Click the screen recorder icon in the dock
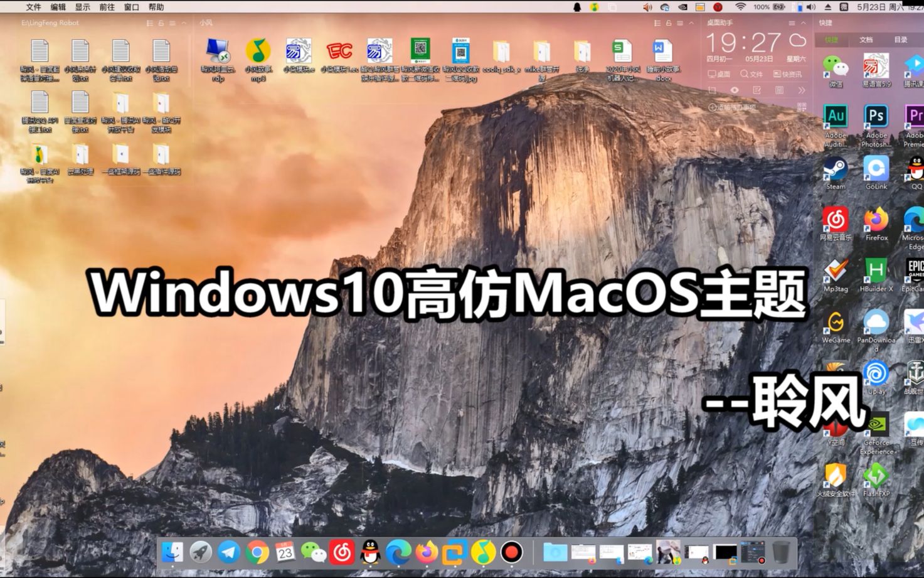The image size is (924, 578). tap(511, 552)
